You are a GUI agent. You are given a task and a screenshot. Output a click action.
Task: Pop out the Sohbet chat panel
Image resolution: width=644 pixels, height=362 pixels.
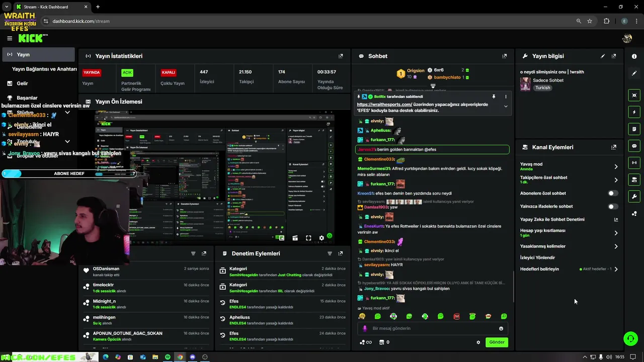click(x=505, y=56)
